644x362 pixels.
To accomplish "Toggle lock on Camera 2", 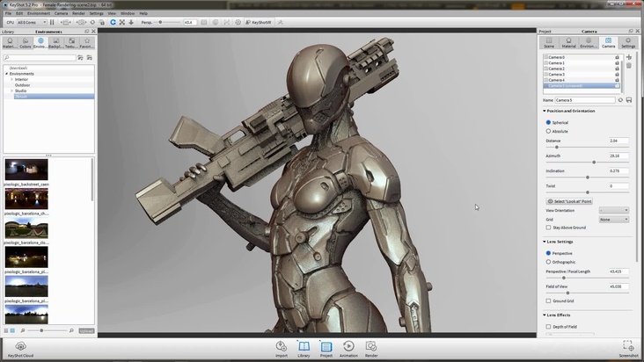I will (617, 69).
